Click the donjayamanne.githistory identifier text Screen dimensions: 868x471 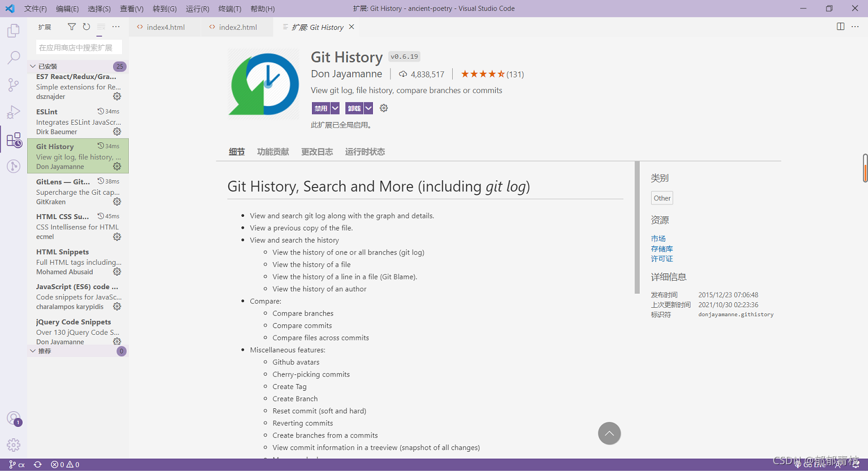point(736,315)
